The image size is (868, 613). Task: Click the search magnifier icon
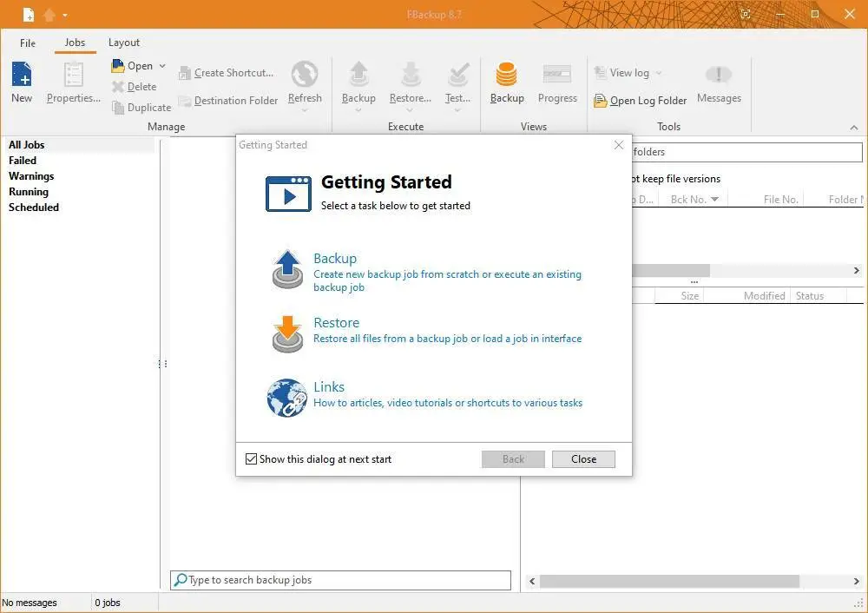pos(180,580)
